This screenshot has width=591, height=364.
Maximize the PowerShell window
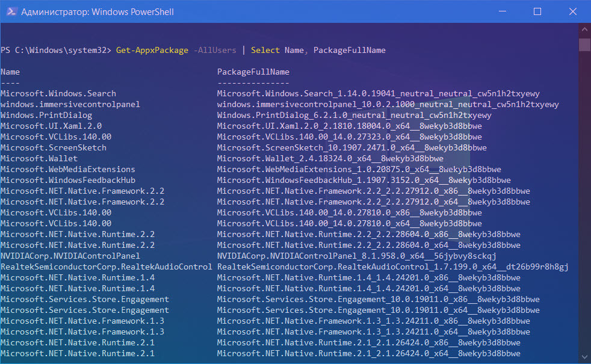[537, 11]
